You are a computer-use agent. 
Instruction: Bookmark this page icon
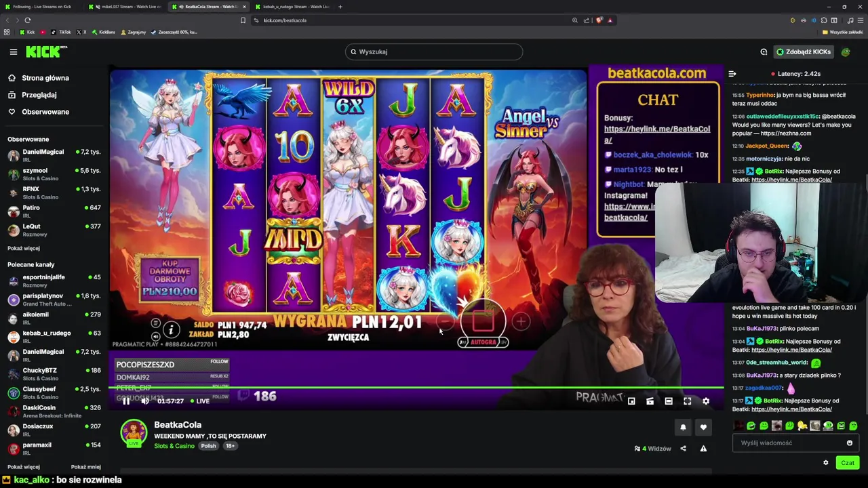click(x=243, y=20)
